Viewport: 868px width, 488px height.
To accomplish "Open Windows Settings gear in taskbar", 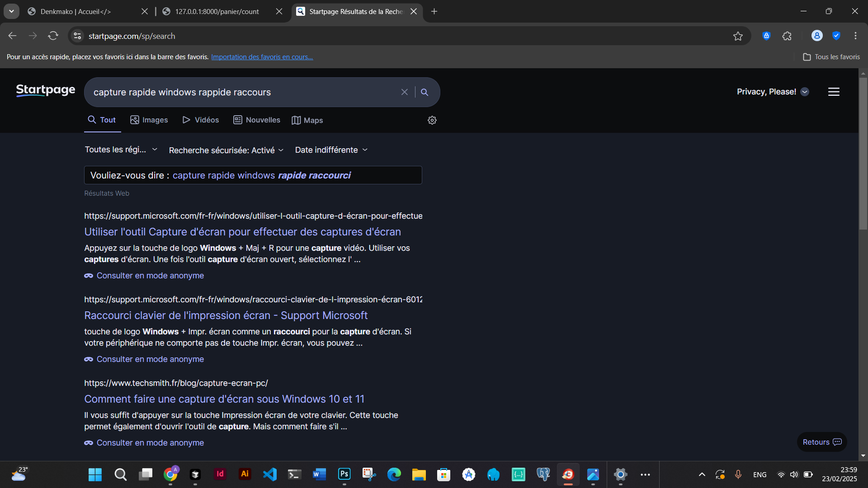I will click(620, 474).
